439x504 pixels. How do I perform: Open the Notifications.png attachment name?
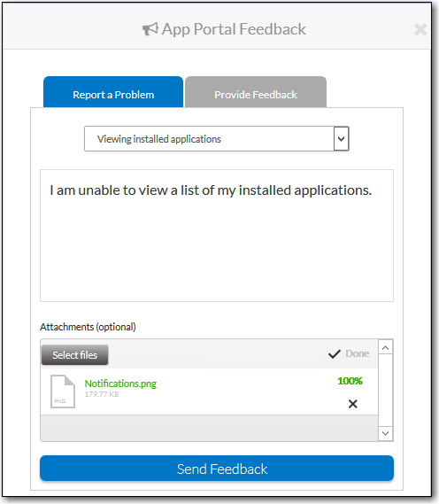click(120, 384)
